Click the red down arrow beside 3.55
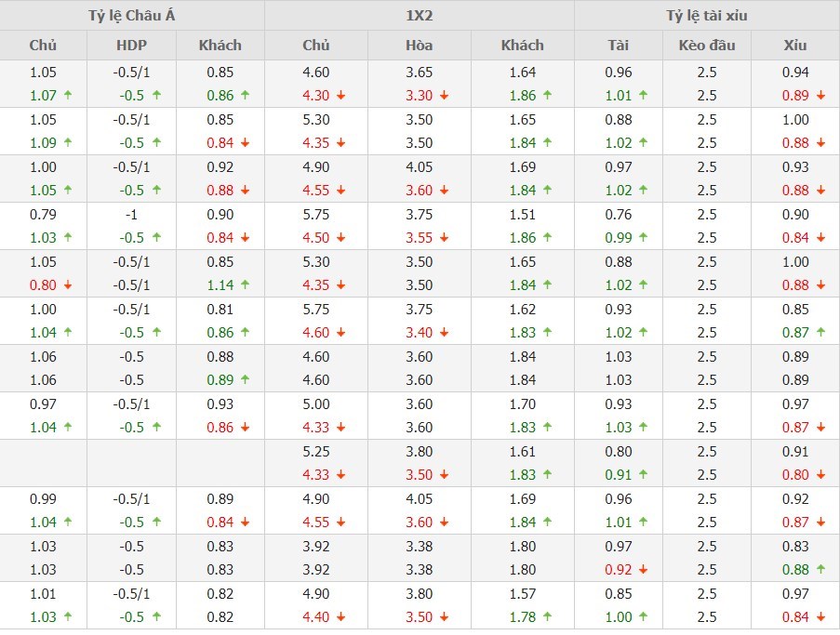840x635 pixels. pyautogui.click(x=444, y=237)
